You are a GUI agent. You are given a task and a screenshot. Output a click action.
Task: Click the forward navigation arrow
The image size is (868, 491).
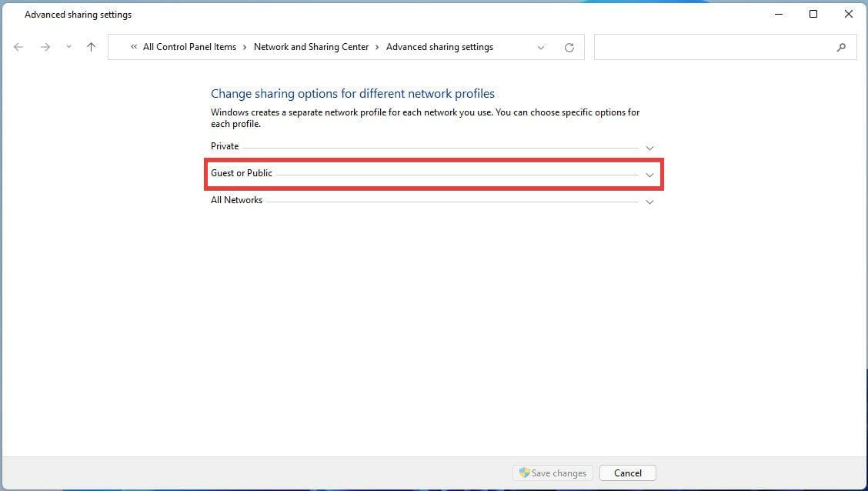45,47
